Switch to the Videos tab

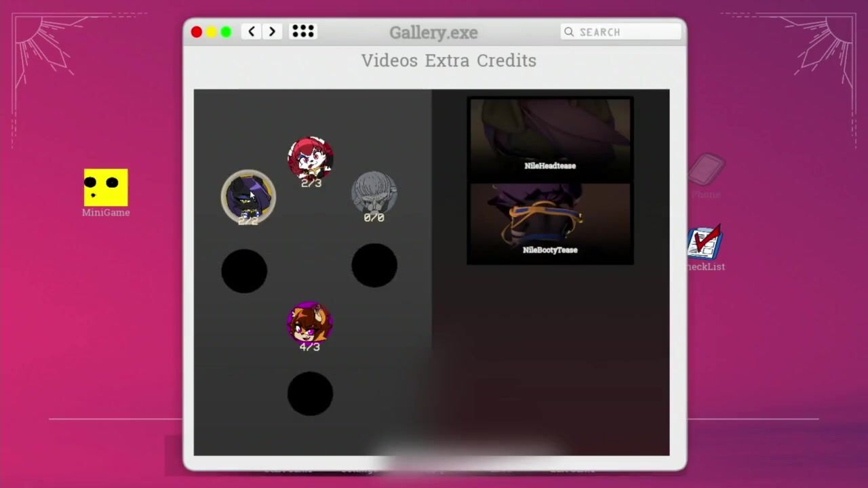click(389, 60)
